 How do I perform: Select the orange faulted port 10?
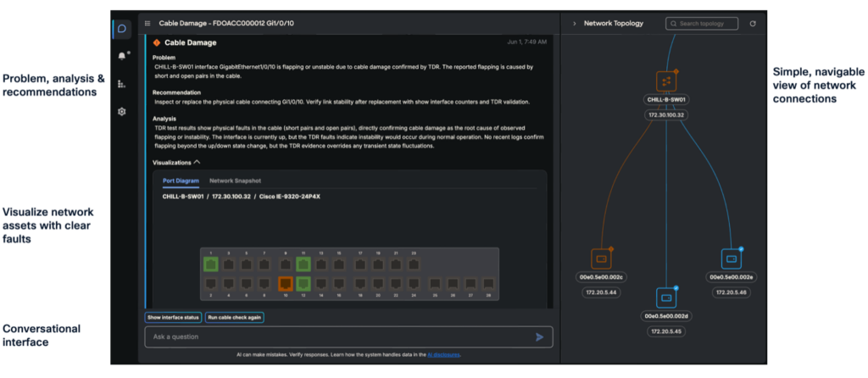(286, 284)
